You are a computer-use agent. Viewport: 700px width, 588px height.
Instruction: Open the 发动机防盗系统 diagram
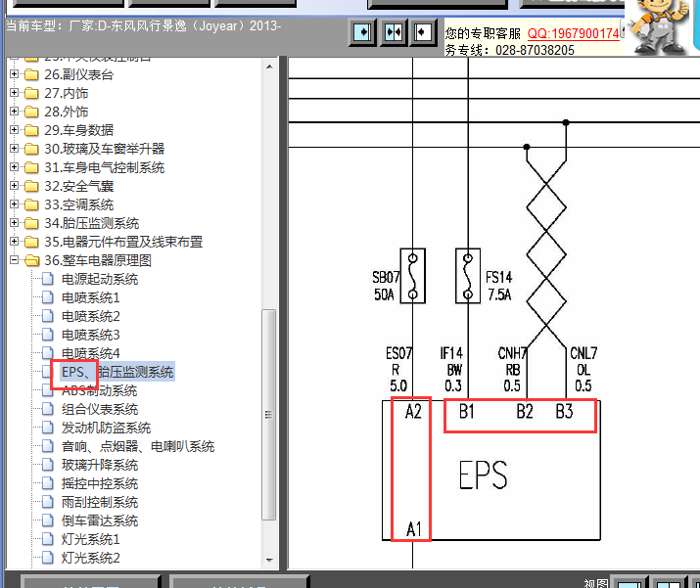[x=107, y=428]
